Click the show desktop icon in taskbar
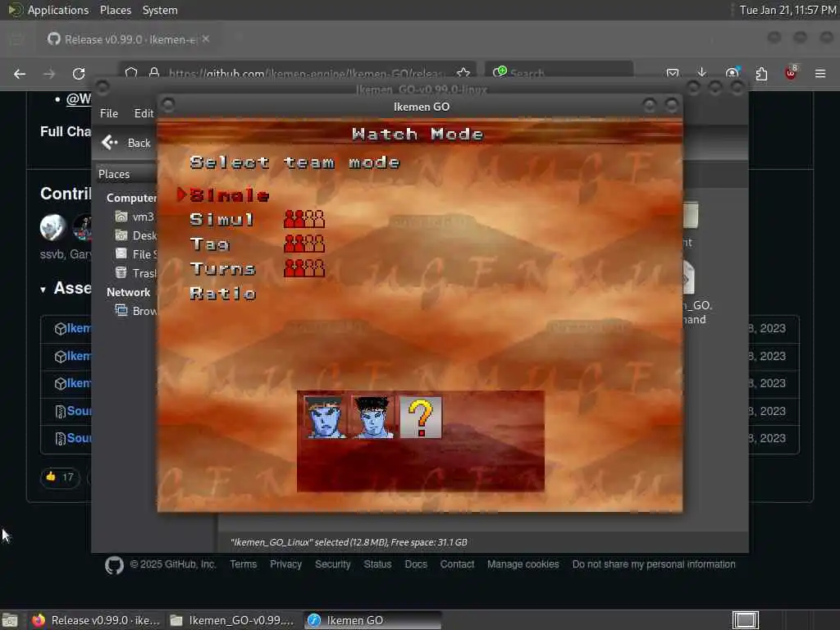This screenshot has height=630, width=840. click(10, 621)
